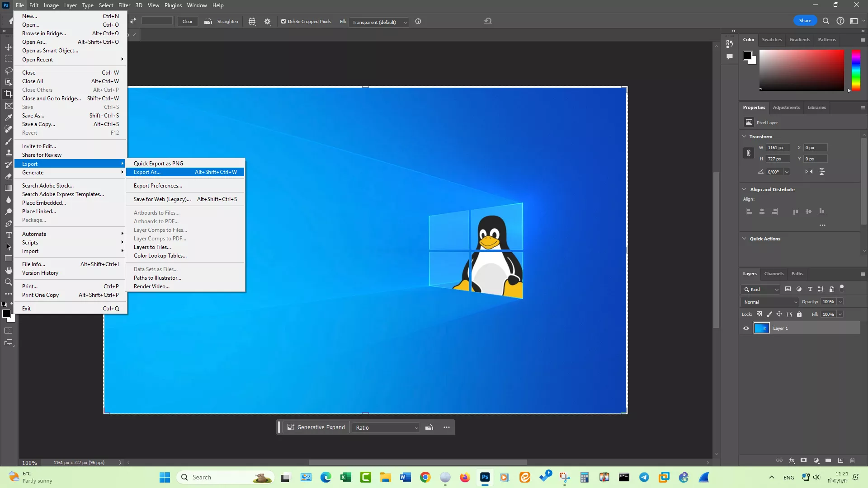Select the Clone Stamp tool
868x488 pixels.
coord(9,153)
